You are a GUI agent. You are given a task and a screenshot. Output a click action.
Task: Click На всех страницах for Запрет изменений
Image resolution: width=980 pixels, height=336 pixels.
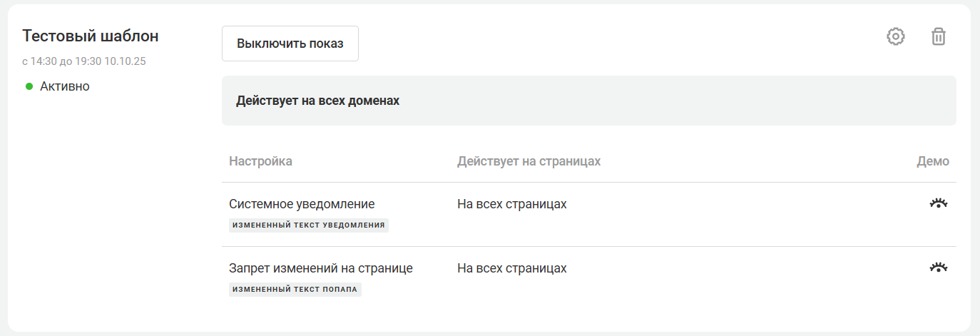coord(512,268)
